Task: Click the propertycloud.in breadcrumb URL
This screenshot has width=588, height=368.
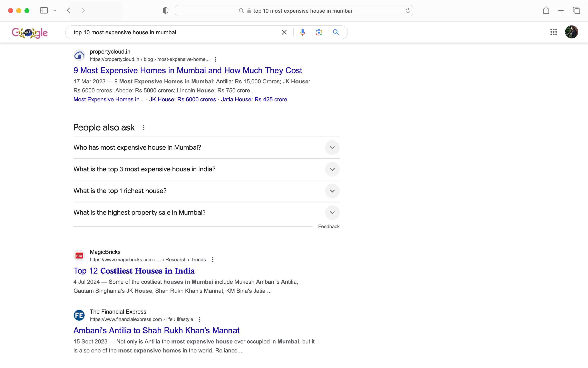Action: click(x=149, y=59)
